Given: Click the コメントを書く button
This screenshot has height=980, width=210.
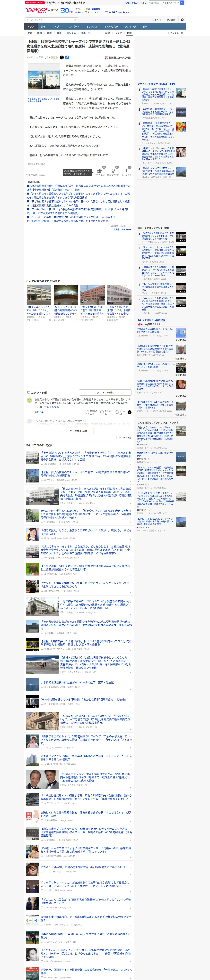Looking at the screenshot, I should (105, 392).
